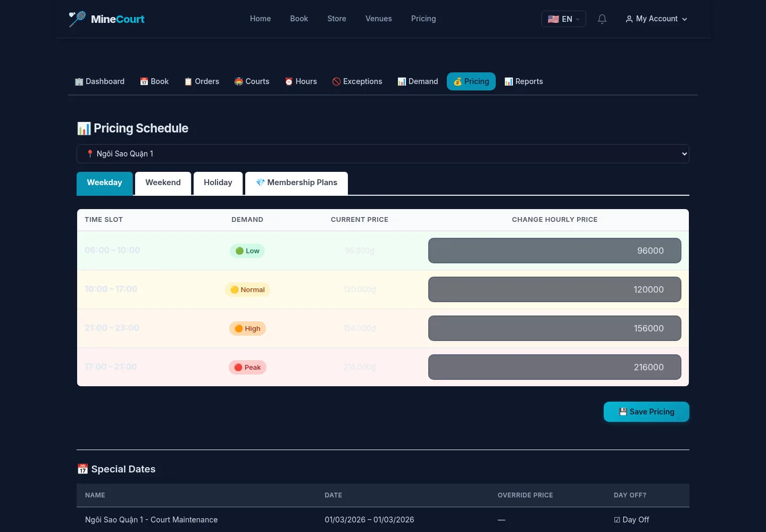Click the Day Off checkmark for Court Maintenance
Viewport: 766px width, 532px height.
point(617,520)
